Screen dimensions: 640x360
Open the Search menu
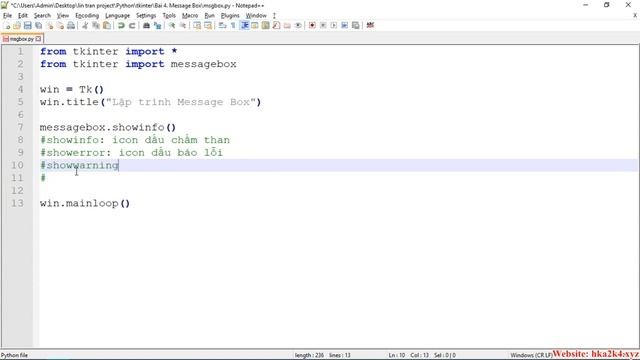coord(42,16)
